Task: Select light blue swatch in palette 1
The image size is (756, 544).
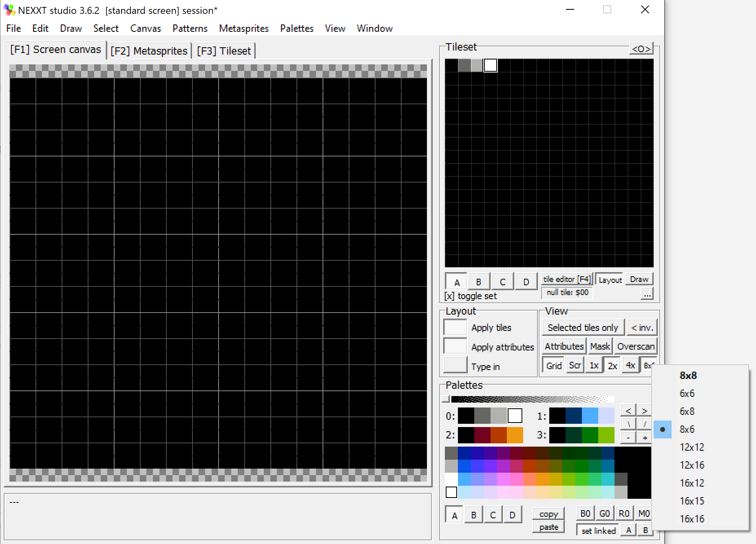Action: click(590, 416)
